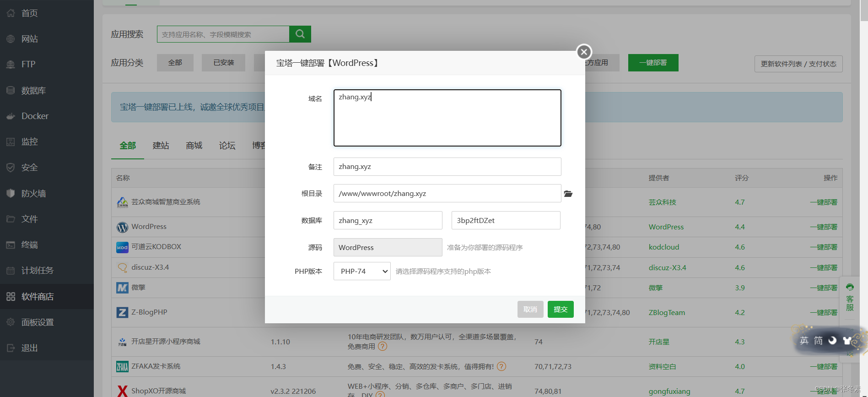Click the 可道云KODBOX app icon
This screenshot has width=868, height=397.
122,247
